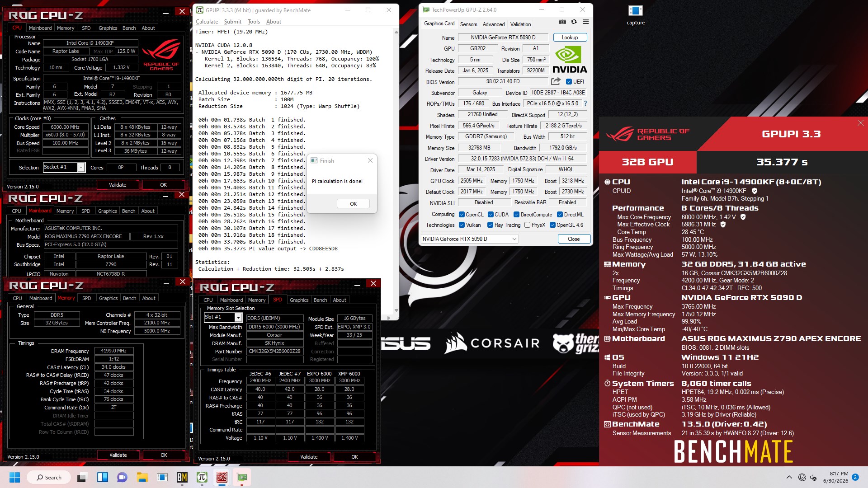Open the Graphics tab in the SPD CPU-Z window

299,300
